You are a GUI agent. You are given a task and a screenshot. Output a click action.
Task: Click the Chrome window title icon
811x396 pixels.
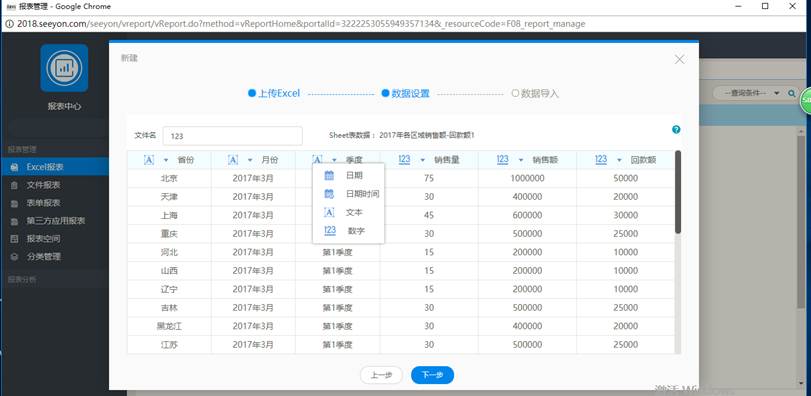10,6
